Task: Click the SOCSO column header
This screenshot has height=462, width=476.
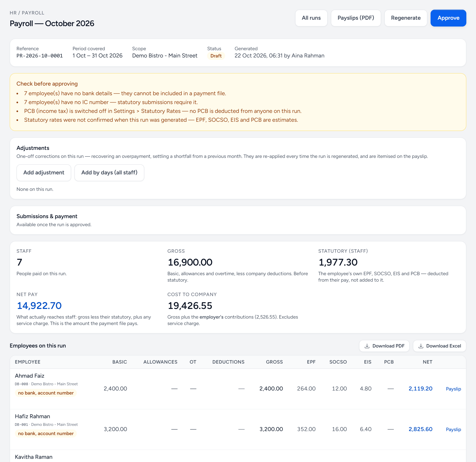Action: 338,362
